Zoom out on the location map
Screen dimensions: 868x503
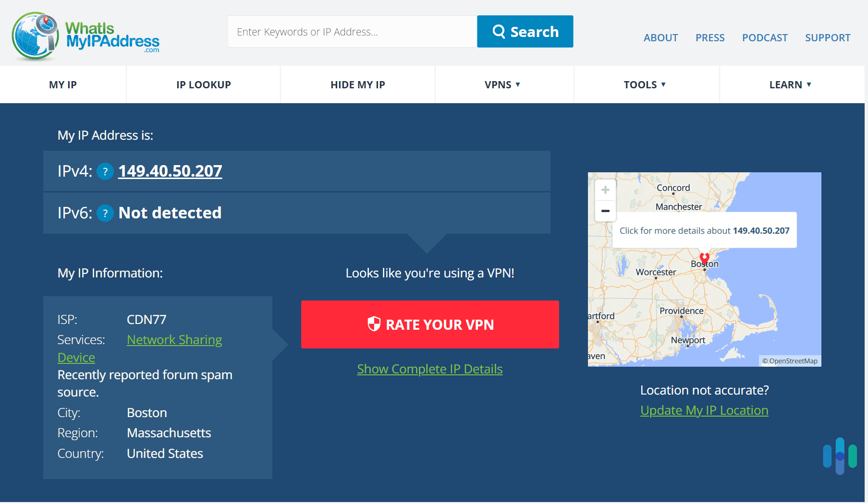pos(605,210)
